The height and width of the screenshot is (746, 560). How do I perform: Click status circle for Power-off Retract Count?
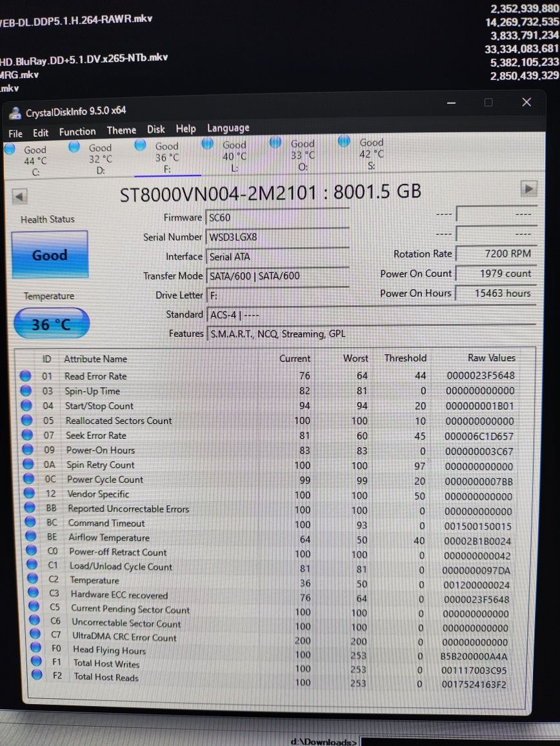click(32, 550)
